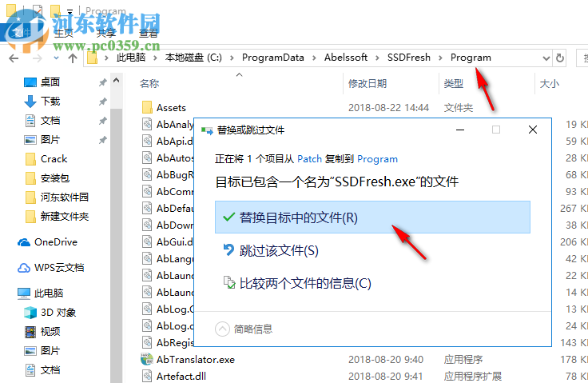Open the 新建文件夹 folder in sidebar
The image size is (588, 383).
[x=65, y=216]
